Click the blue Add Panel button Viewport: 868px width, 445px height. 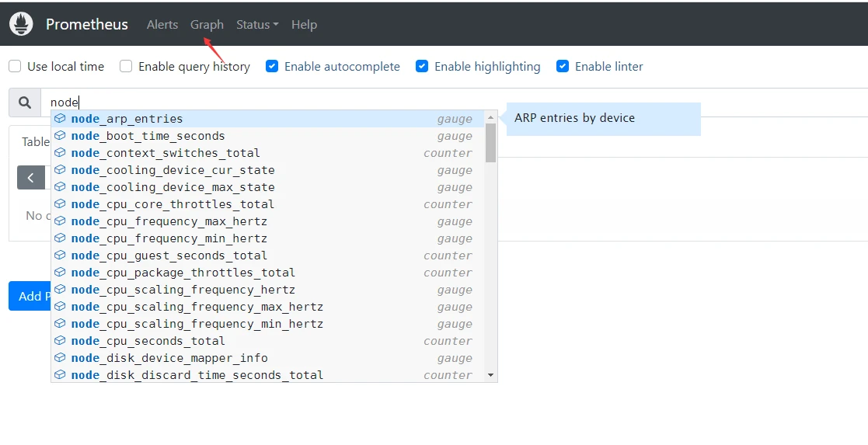tap(30, 296)
